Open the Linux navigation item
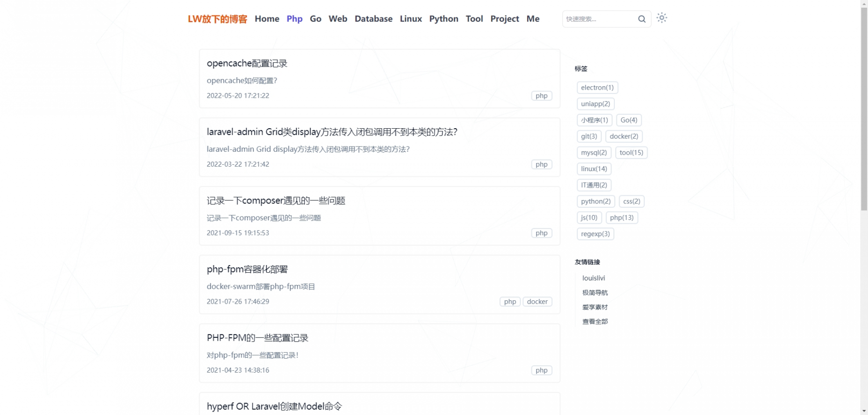Screen dimensions: 868x415 point(411,19)
